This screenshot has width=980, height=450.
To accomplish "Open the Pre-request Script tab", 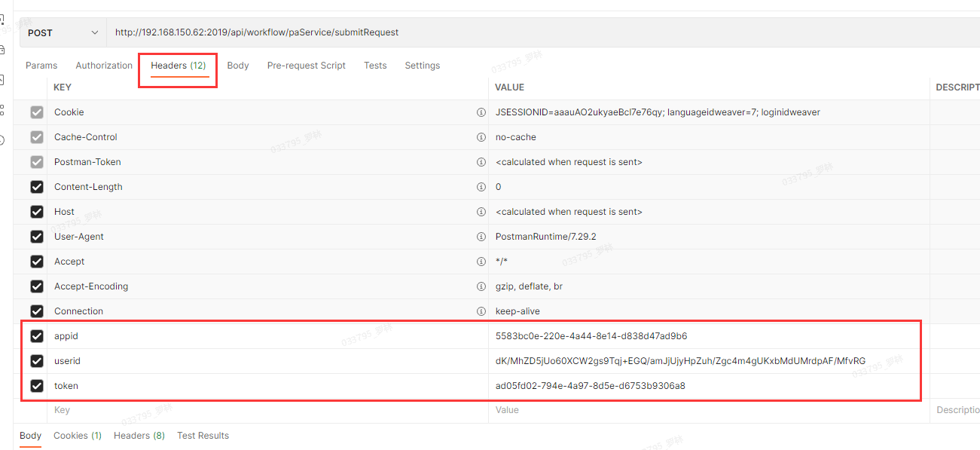I will point(306,66).
